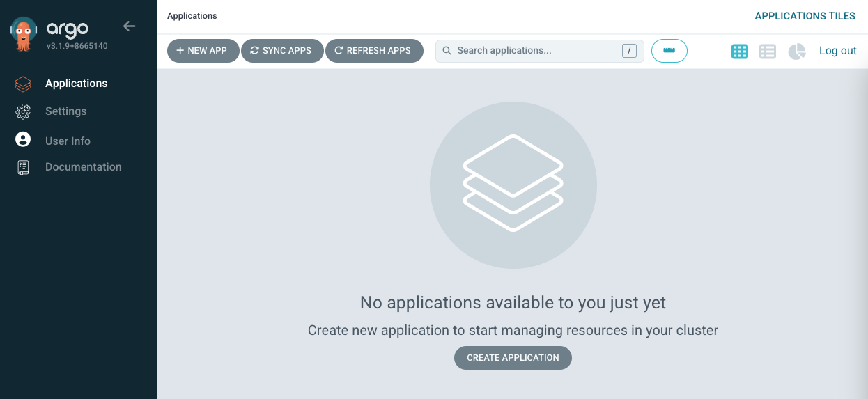Screen dimensions: 868x399
Task: Click the Settings gears icon
Action: [23, 111]
